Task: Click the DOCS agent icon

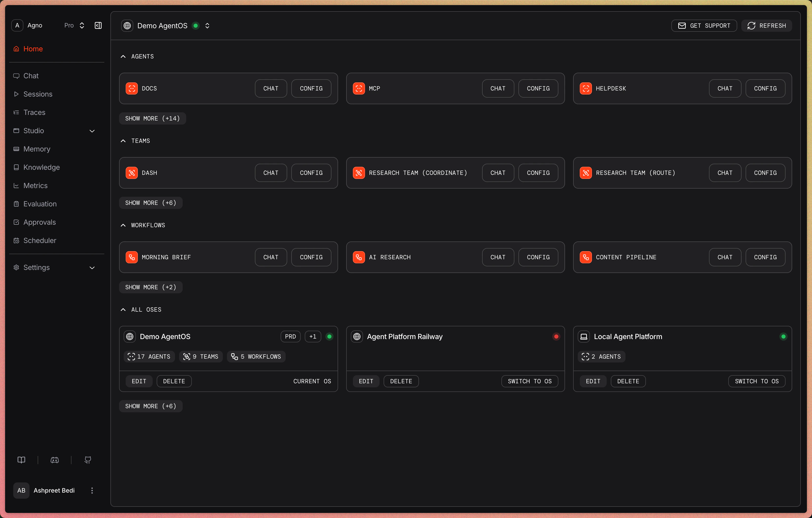Action: 132,88
